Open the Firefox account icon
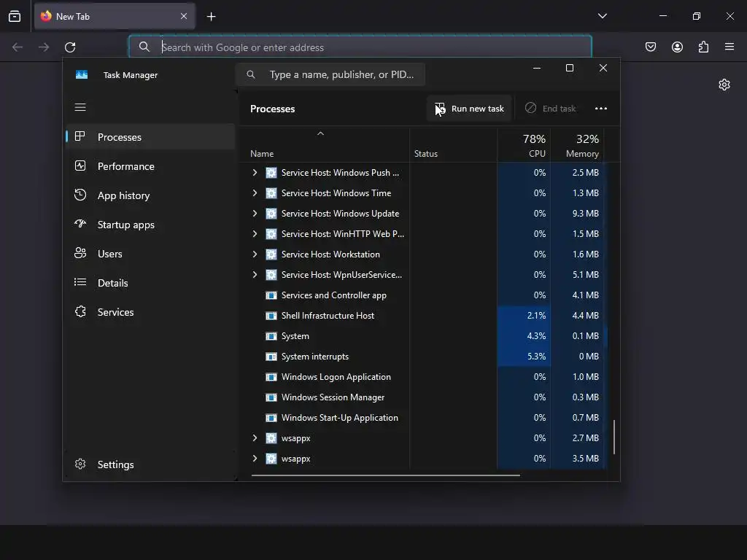 [x=677, y=47]
